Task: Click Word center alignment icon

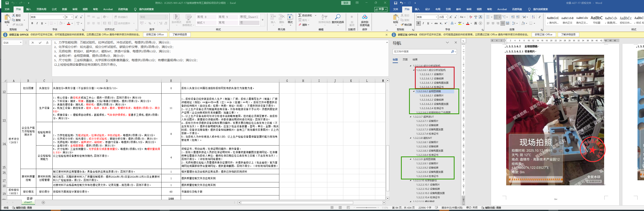Action: pos(493,23)
